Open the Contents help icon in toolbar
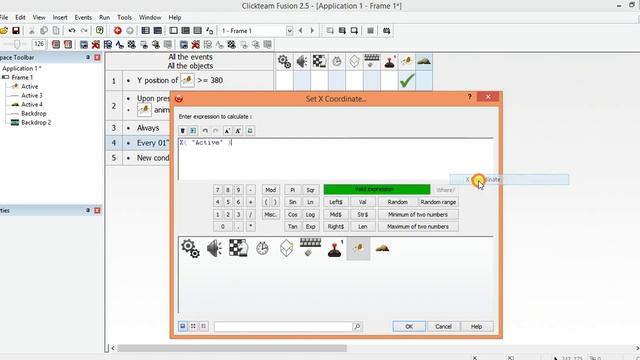 (100, 31)
